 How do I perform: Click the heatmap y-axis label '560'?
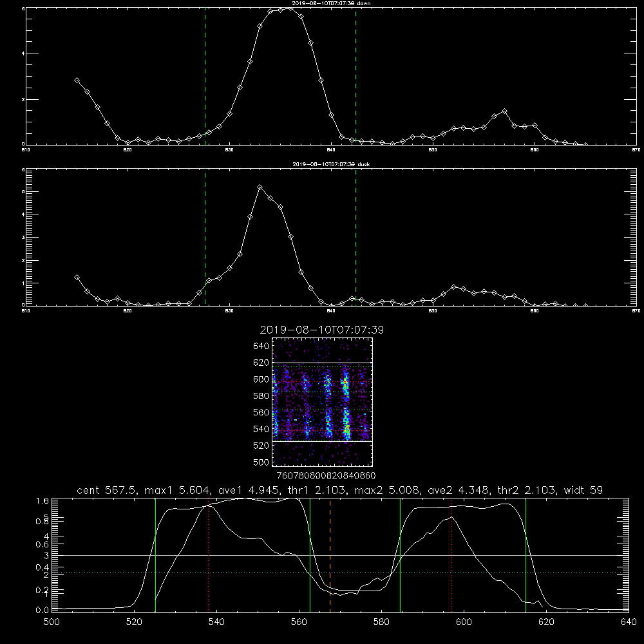pyautogui.click(x=261, y=412)
